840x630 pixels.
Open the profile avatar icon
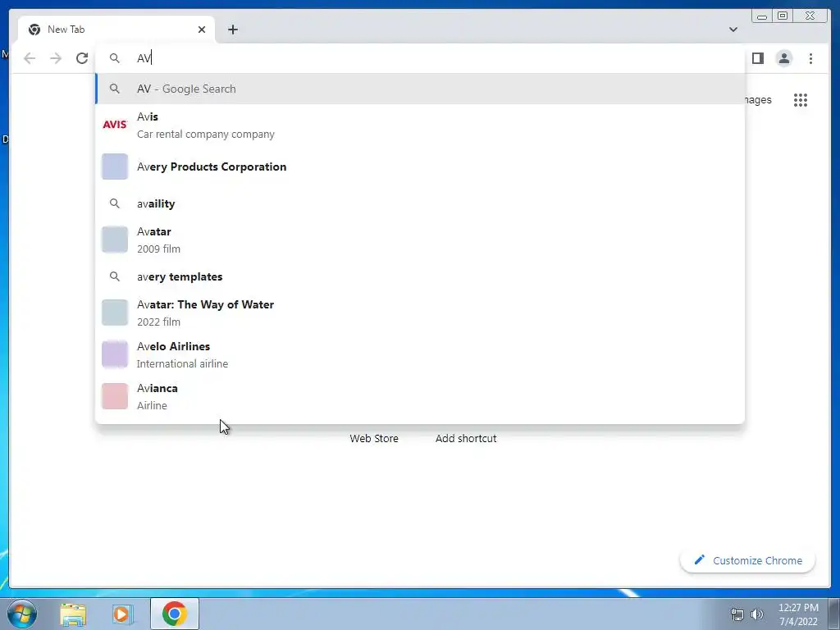[x=783, y=58]
